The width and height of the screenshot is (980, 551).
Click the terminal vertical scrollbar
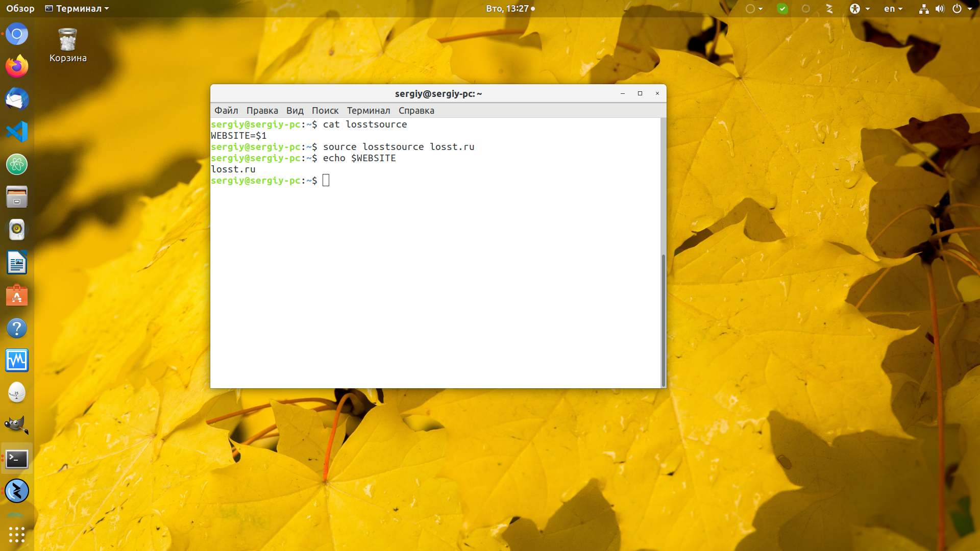coord(663,320)
